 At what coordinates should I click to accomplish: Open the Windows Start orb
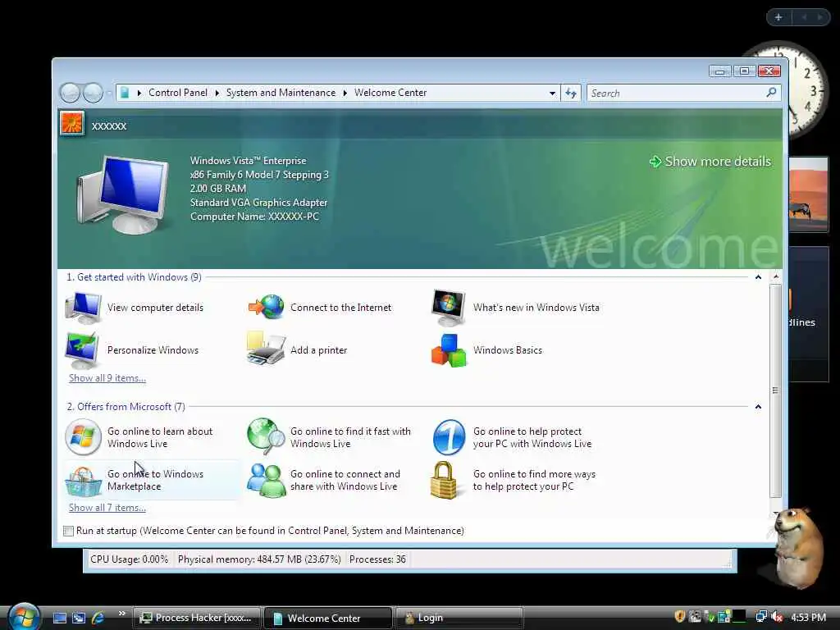(24, 616)
